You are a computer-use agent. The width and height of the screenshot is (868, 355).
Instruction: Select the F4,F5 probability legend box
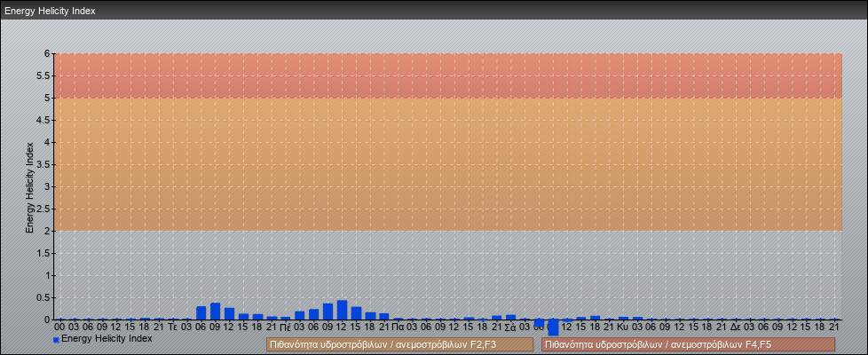click(688, 344)
